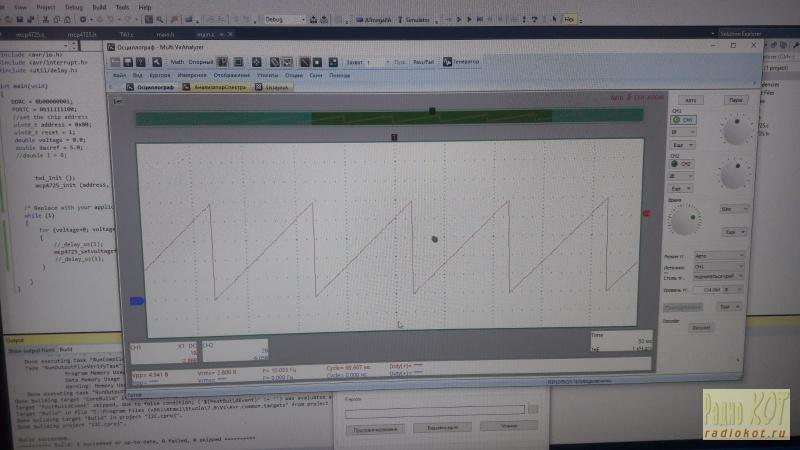The image size is (800, 450).
Task: Click the CH1 voltage scale knob
Action: click(737, 129)
